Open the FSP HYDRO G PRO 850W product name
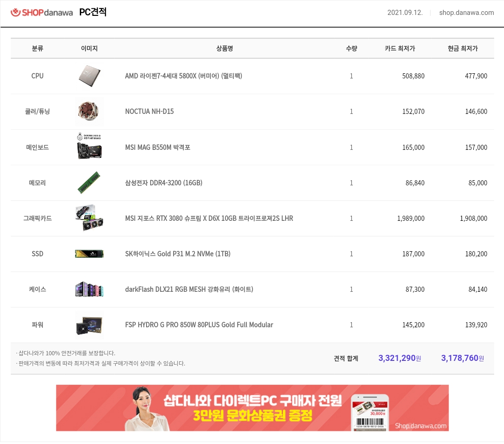The height and width of the screenshot is (444, 504). (199, 325)
